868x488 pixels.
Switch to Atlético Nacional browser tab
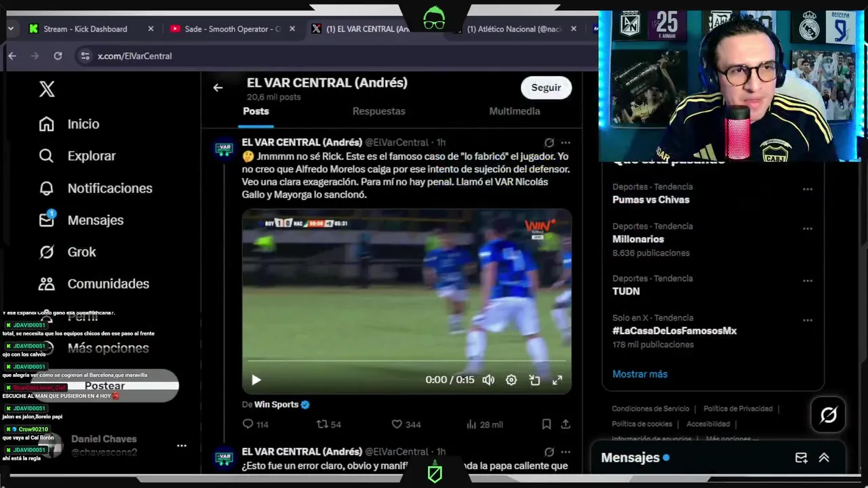[515, 29]
